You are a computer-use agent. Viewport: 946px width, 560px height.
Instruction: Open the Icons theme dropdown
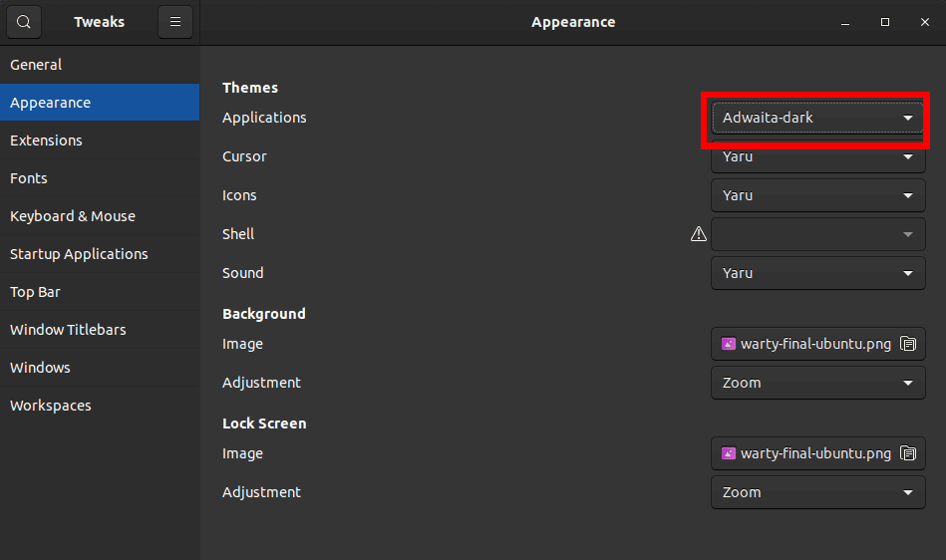tap(817, 195)
